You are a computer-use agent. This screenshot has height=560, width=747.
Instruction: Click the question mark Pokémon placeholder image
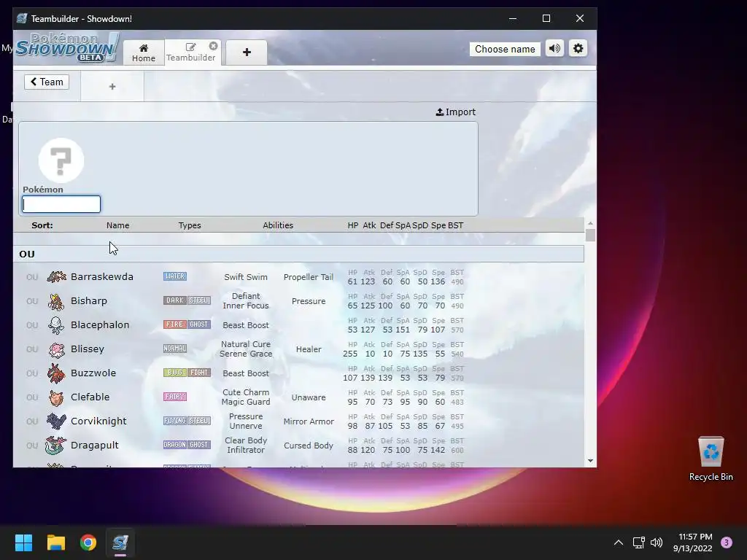click(x=61, y=160)
